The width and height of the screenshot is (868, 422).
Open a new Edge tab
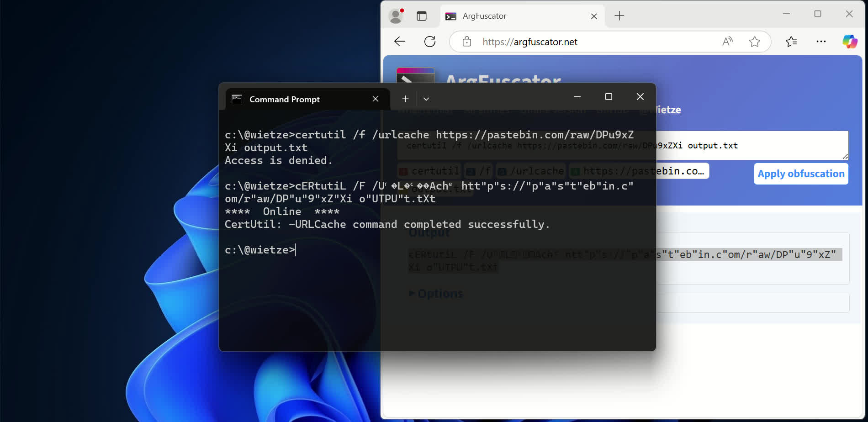click(619, 16)
